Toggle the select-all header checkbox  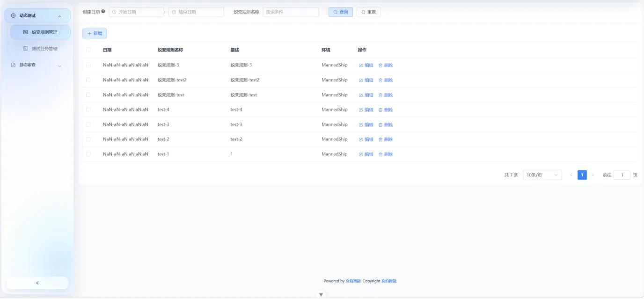click(x=88, y=50)
